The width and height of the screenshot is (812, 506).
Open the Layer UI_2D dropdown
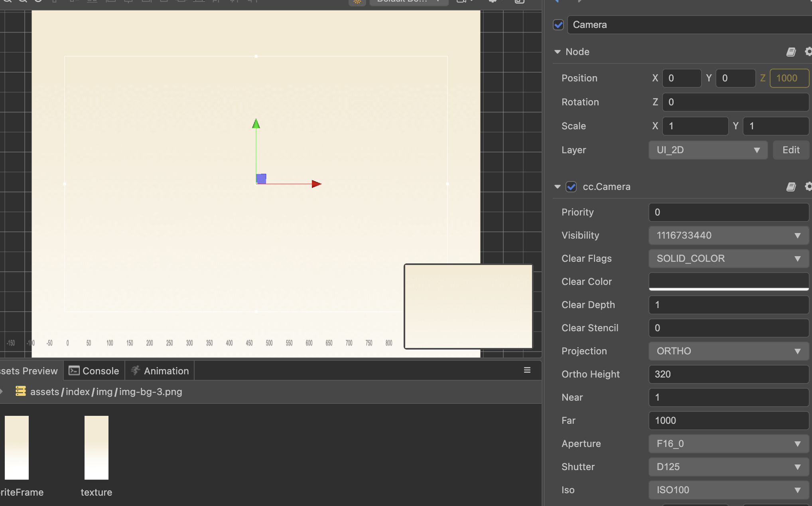(708, 150)
